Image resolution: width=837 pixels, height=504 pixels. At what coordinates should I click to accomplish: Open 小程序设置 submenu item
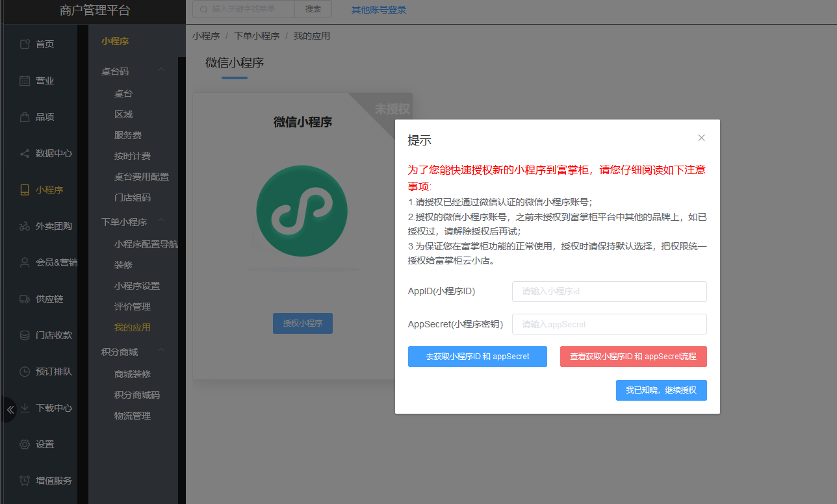[137, 286]
